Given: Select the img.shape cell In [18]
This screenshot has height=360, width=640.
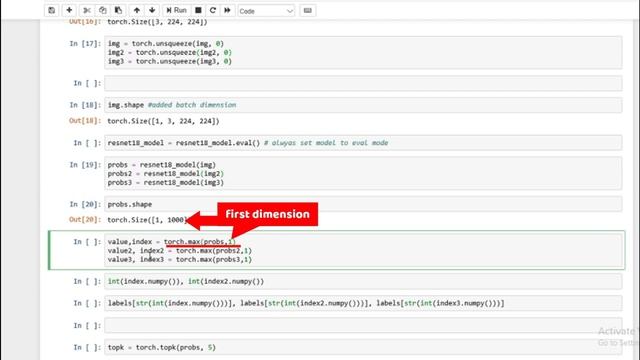Looking at the screenshot, I should 363,105.
